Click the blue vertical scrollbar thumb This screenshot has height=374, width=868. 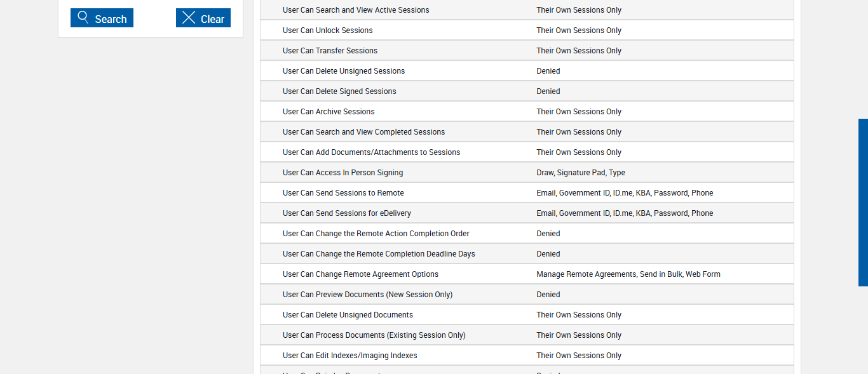click(x=863, y=202)
